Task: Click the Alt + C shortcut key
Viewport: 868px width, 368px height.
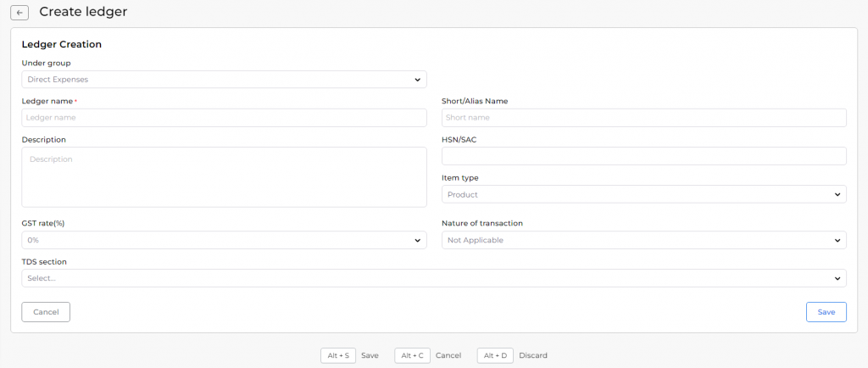Action: pos(413,356)
